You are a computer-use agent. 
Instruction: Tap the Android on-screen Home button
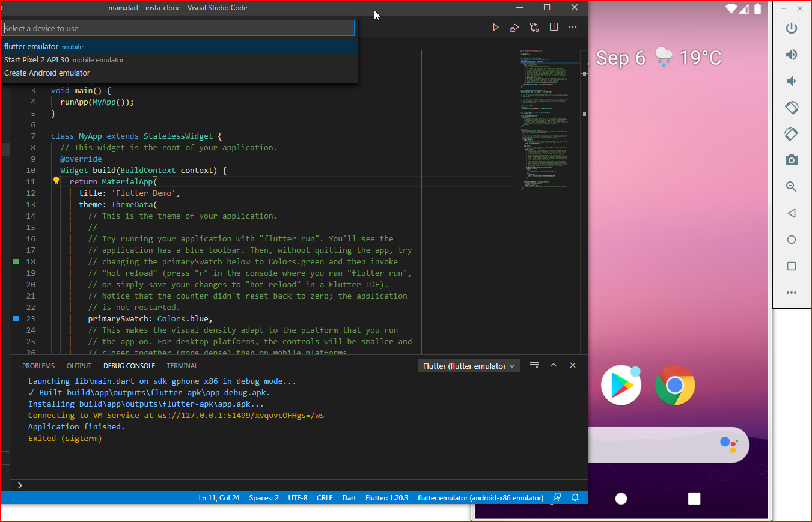point(621,499)
